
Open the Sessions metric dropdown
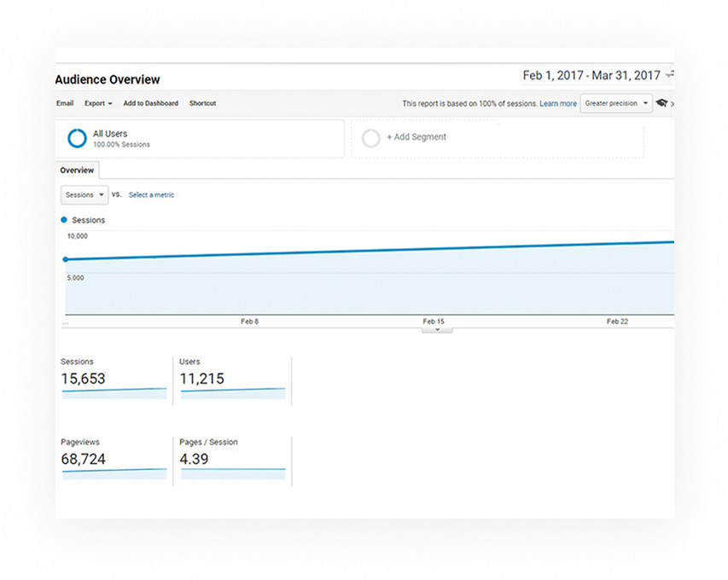click(x=84, y=194)
